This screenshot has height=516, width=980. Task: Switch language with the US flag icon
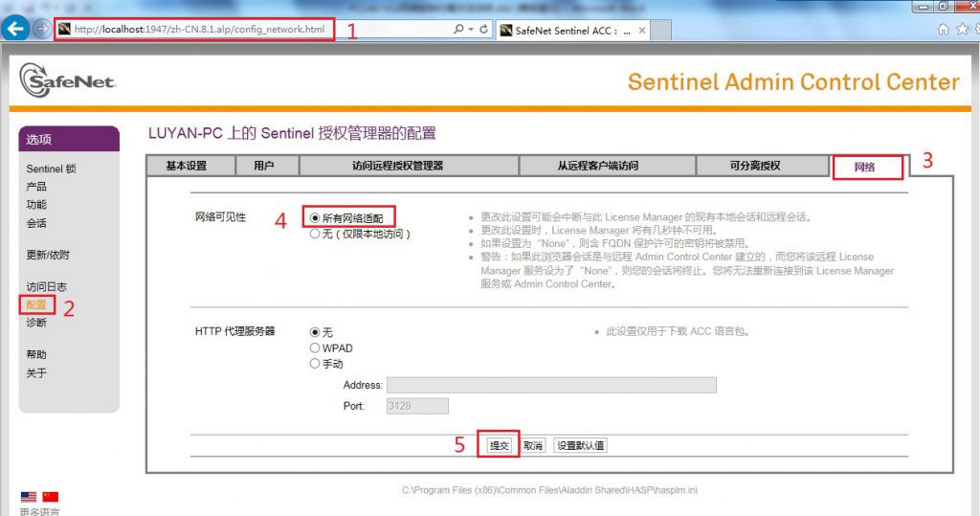pyautogui.click(x=29, y=497)
